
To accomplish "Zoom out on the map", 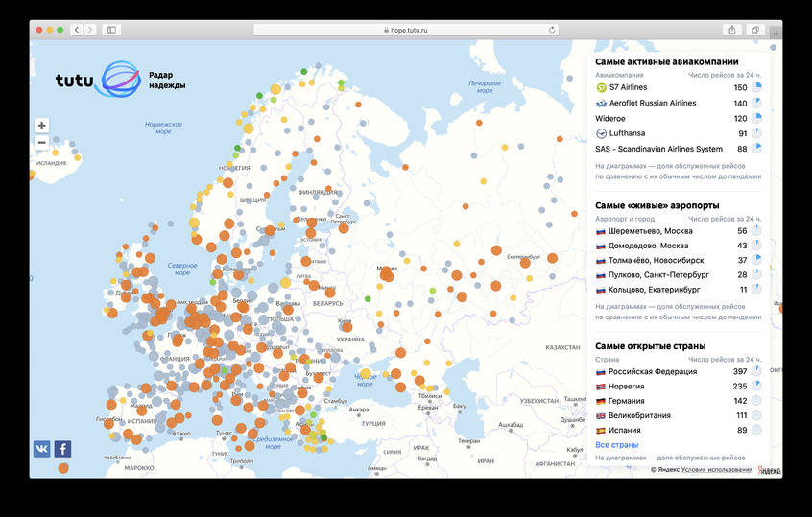I will pos(41,142).
